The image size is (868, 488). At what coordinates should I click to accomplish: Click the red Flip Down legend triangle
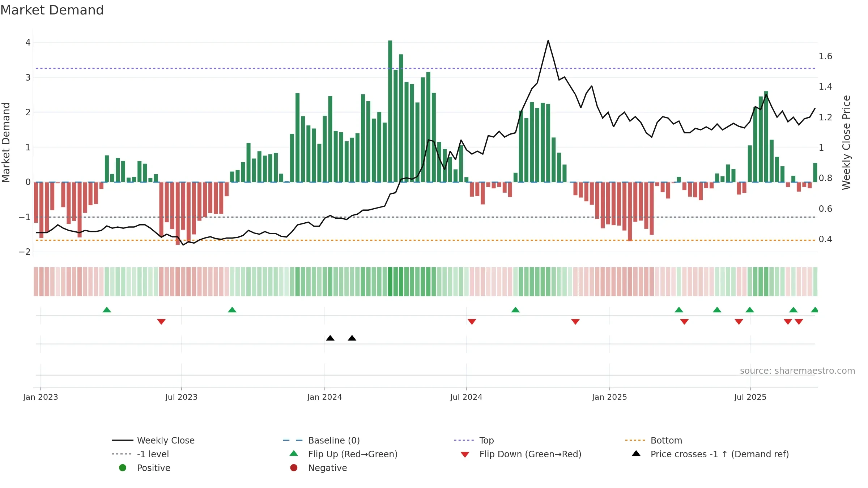465,455
